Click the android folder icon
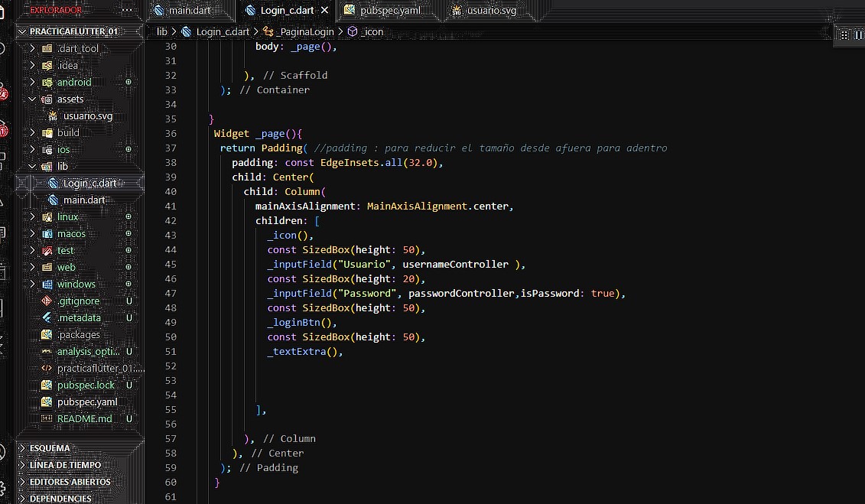Viewport: 865px width, 504px height. coord(47,82)
